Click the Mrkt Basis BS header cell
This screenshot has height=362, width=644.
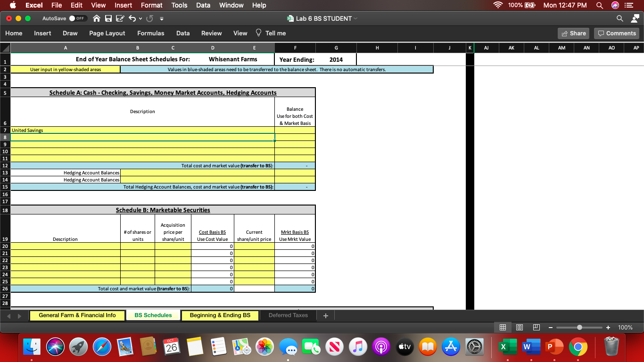tap(295, 229)
